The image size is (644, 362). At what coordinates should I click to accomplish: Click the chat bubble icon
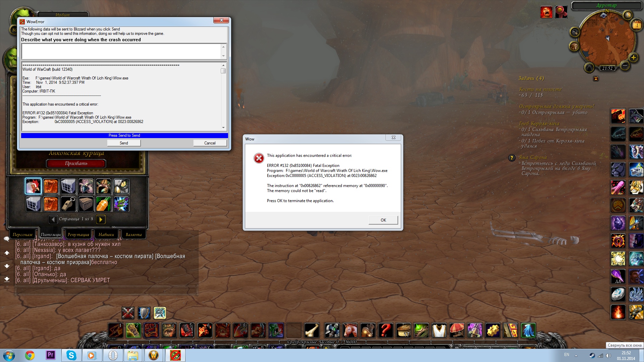pos(6,239)
